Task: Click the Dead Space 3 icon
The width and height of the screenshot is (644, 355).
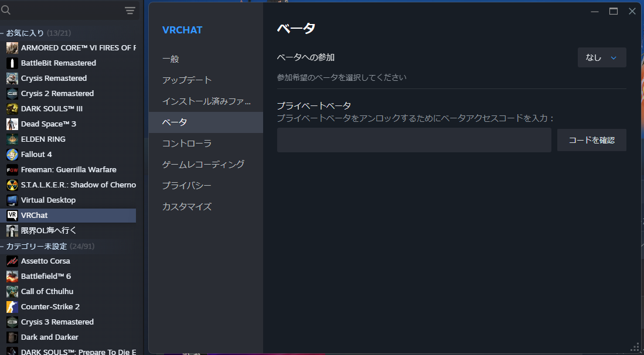Action: click(12, 124)
